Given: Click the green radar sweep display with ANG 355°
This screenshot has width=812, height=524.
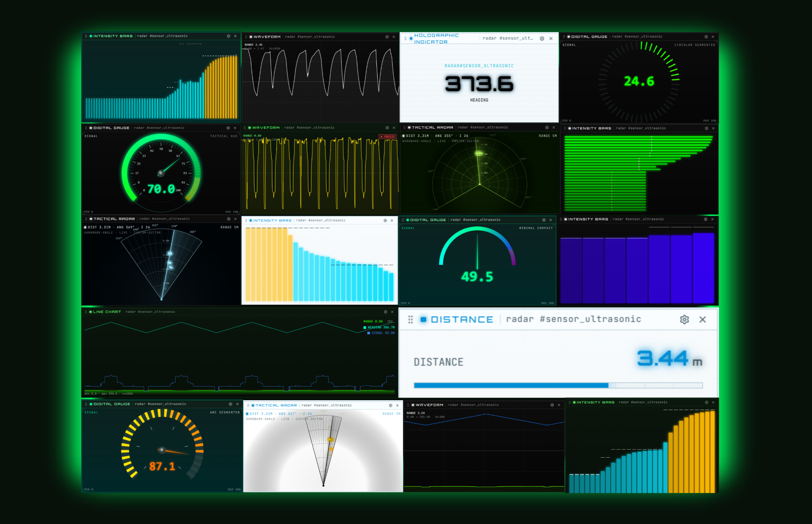Looking at the screenshot, I should point(480,174).
